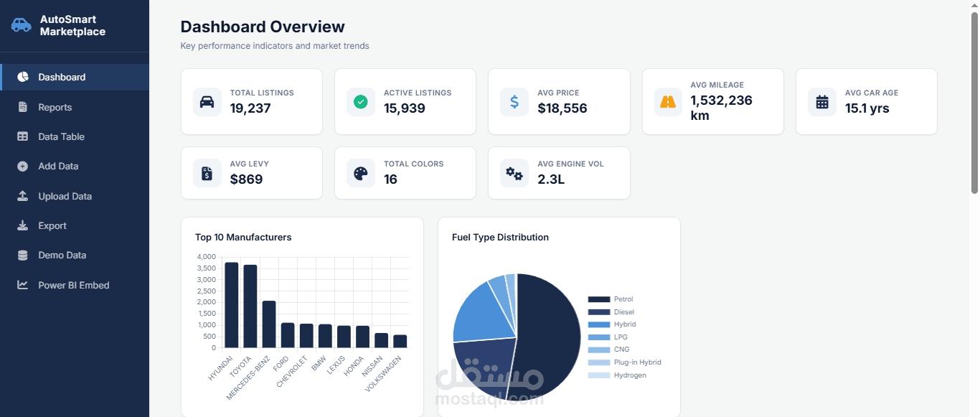Image resolution: width=980 pixels, height=417 pixels.
Task: Select Upload Data in sidebar
Action: 75,196
